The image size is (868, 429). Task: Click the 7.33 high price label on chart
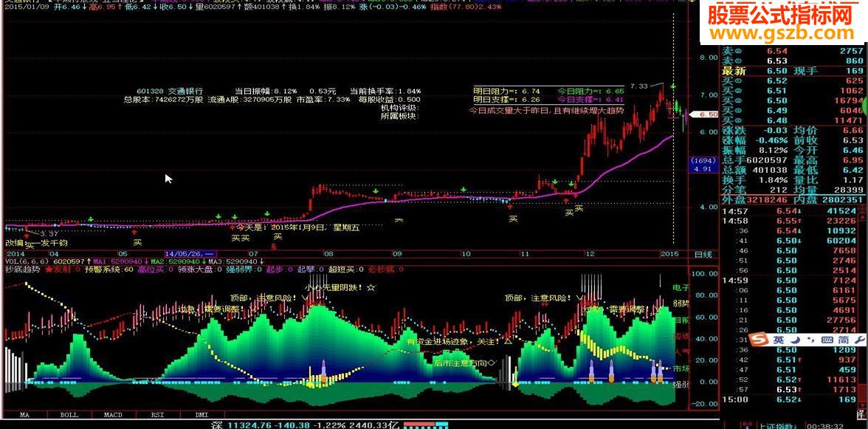(639, 86)
